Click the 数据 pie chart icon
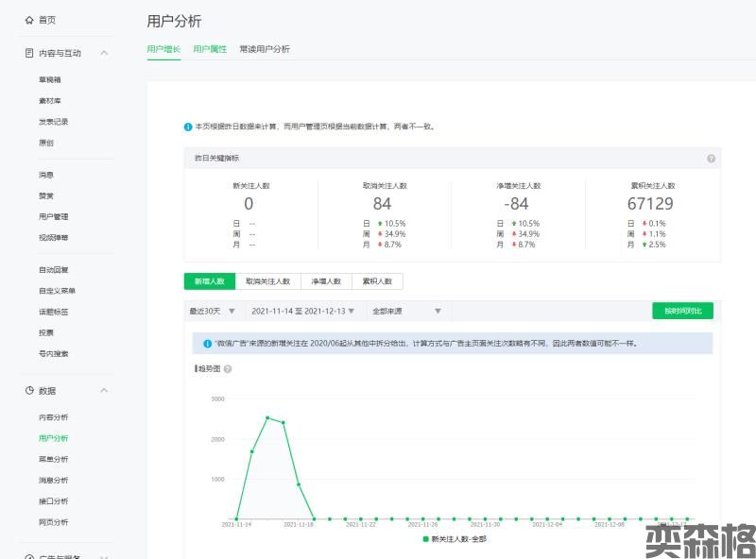The width and height of the screenshot is (756, 559). click(29, 390)
